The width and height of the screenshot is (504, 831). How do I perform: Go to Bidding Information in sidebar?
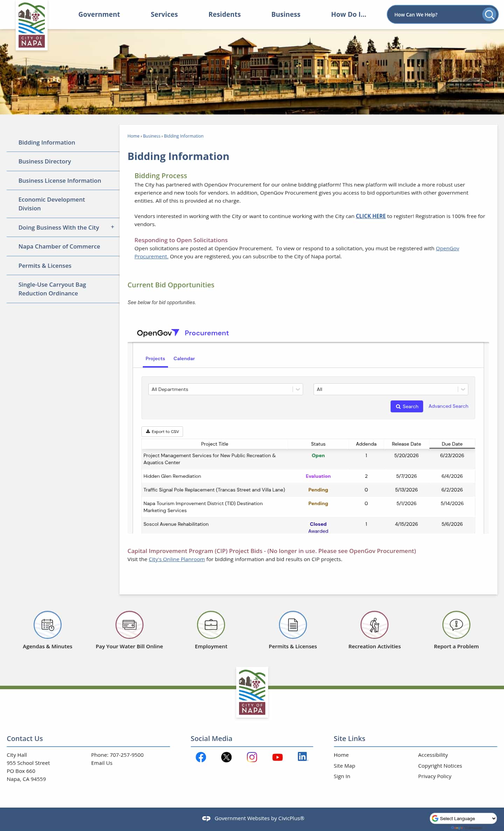tap(47, 142)
